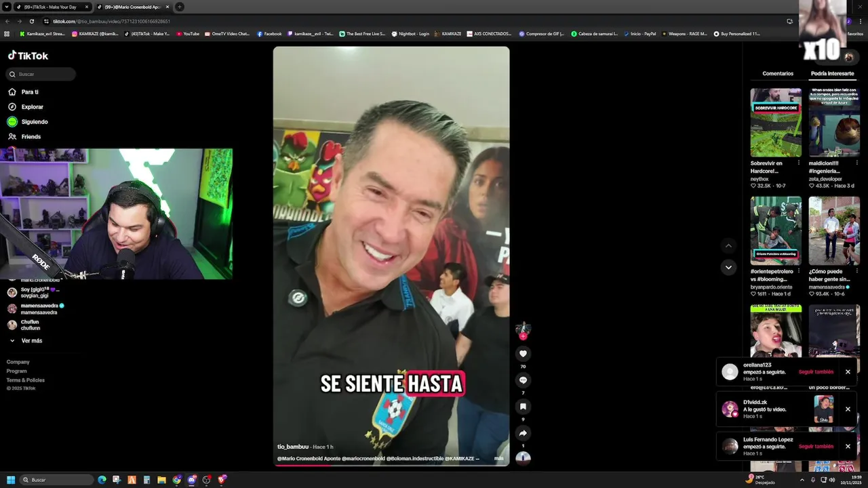Open options for Sobrevivir en Hardcore video
The width and height of the screenshot is (868, 488).
tap(798, 163)
